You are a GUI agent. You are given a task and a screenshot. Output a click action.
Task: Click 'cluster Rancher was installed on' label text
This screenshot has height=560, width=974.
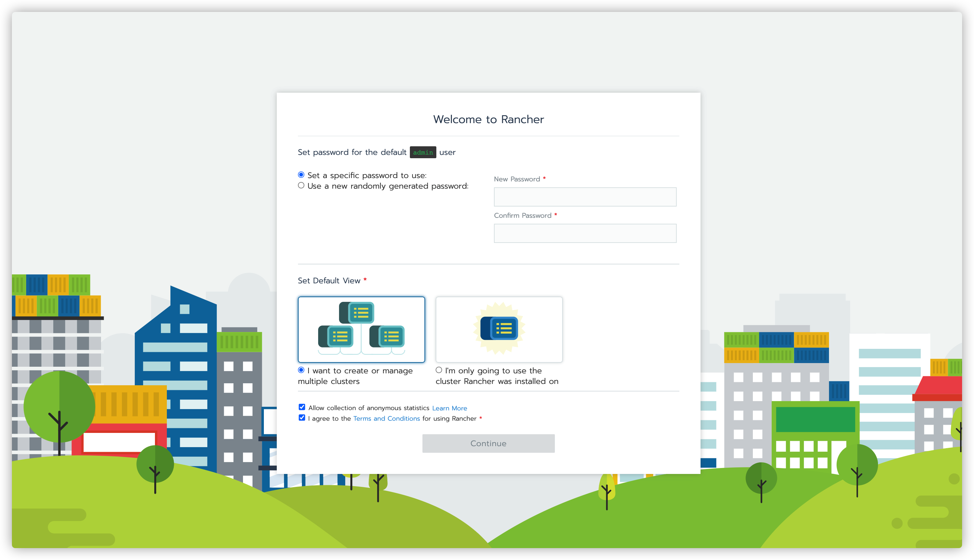497,381
